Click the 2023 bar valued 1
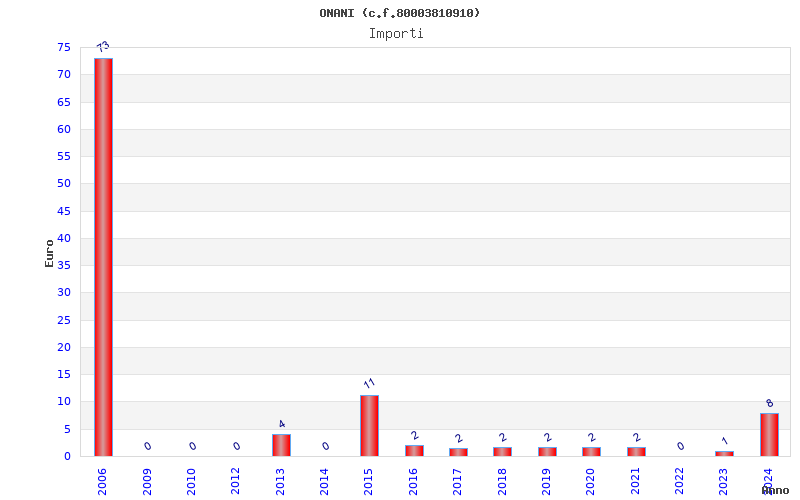Viewport: 800px width, 500px height. click(x=724, y=454)
